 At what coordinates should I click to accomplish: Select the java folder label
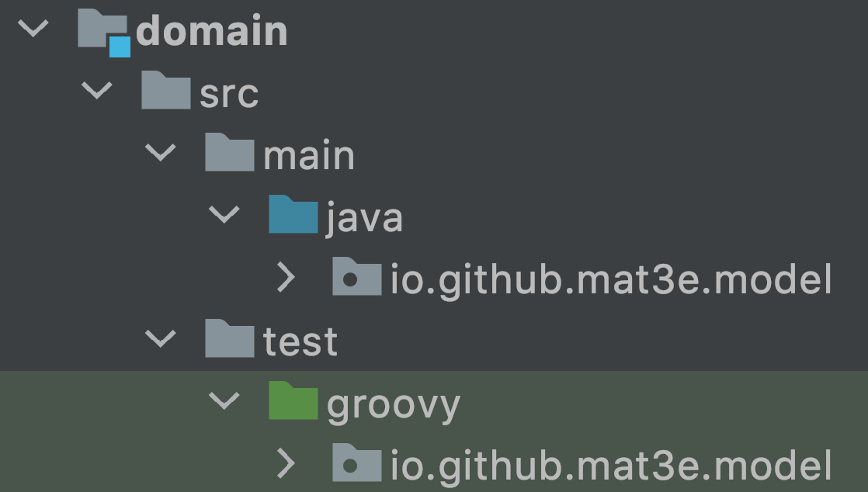point(364,217)
